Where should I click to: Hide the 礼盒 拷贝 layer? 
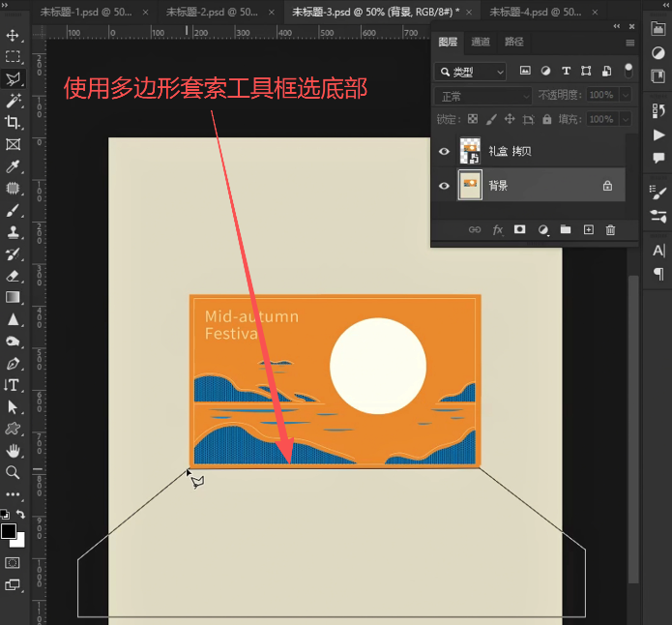444,152
